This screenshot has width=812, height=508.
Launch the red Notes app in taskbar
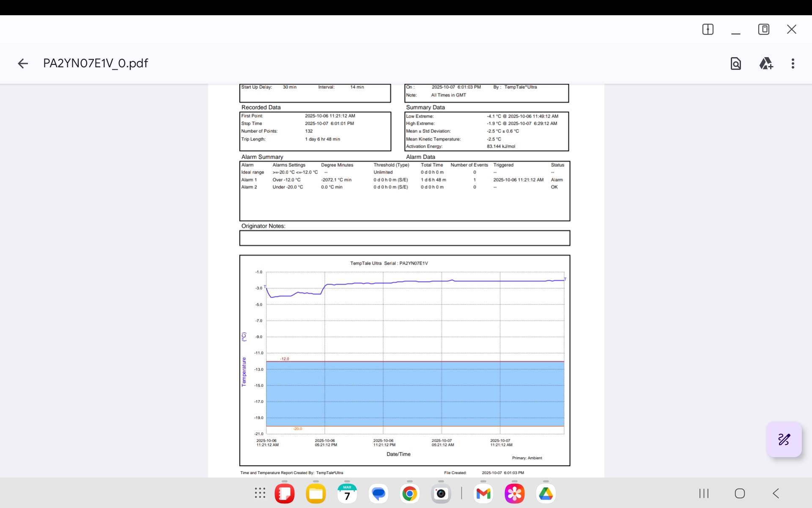(x=285, y=494)
